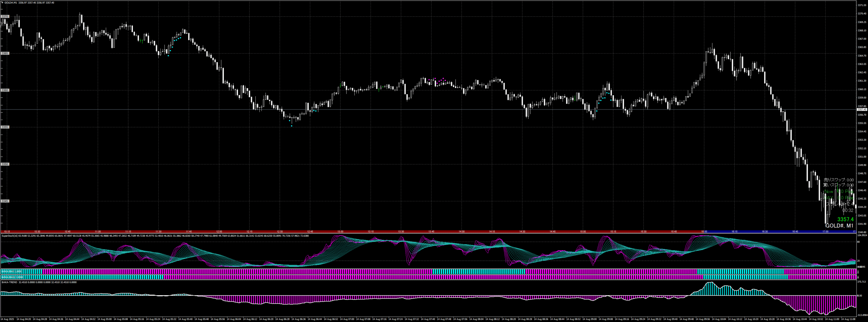
Task: Click the 14 Aug 09:00 time axis label
Action: 590,319
